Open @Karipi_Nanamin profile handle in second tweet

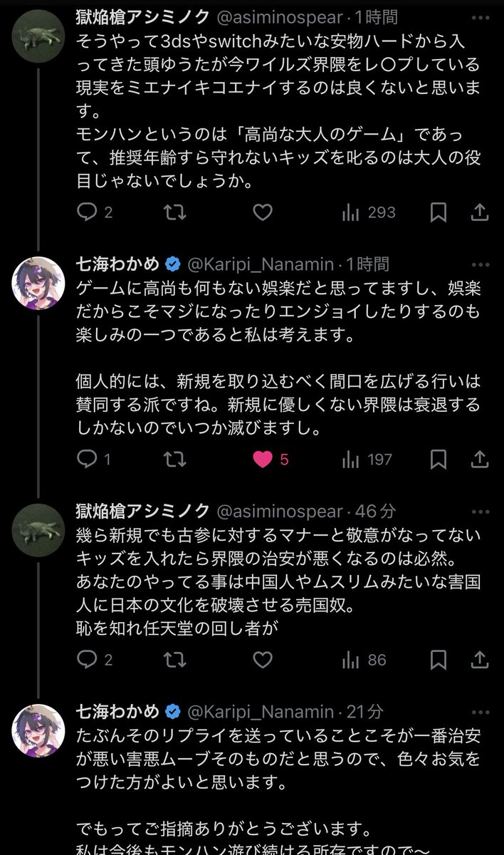click(260, 264)
